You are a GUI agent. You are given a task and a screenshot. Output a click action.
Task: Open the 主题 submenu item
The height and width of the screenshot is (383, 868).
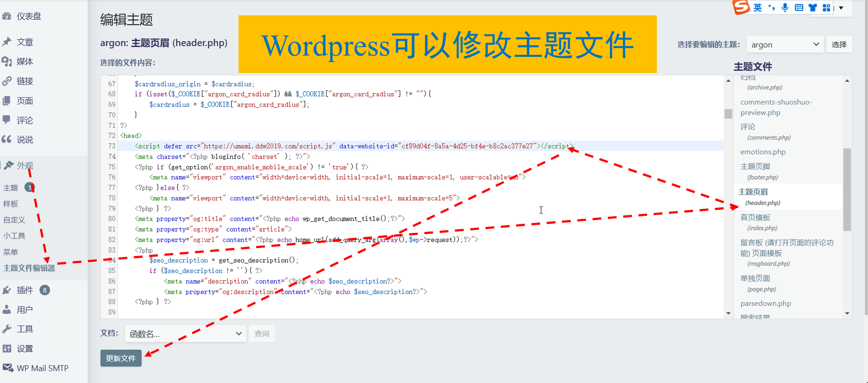pos(11,188)
